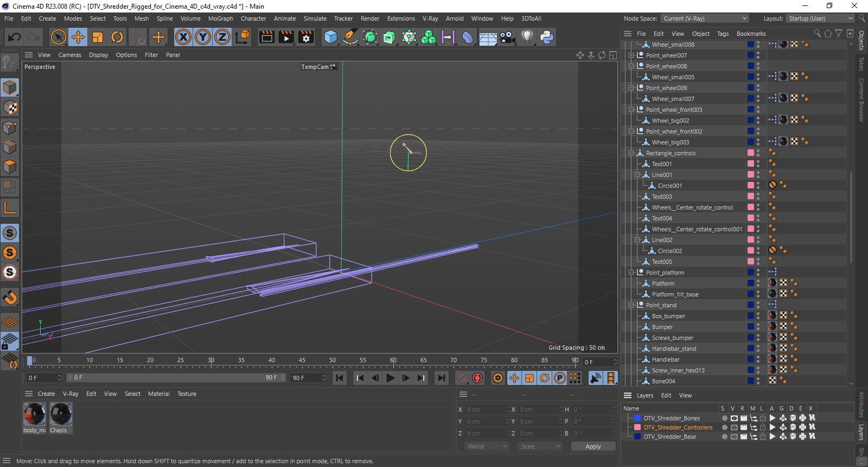This screenshot has width=868, height=467.
Task: Open the Spline Pen tool
Action: tap(350, 37)
